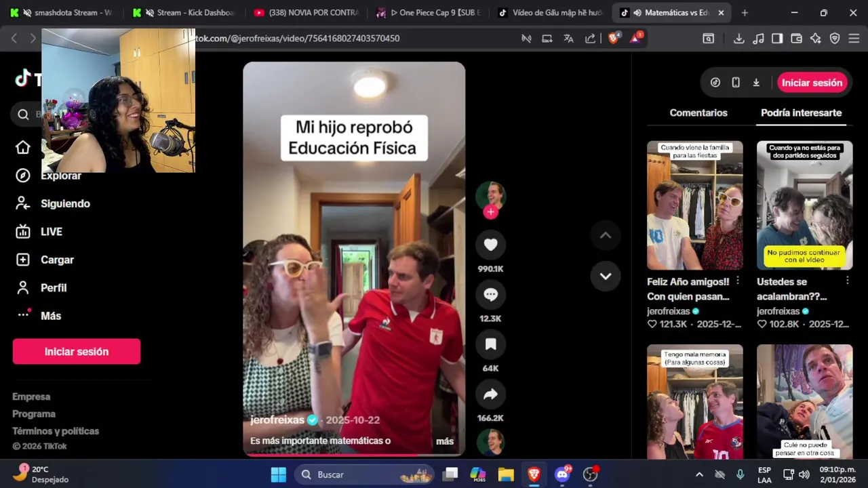Open the Windows Start menu
Viewport: 868px width, 488px height.
click(279, 474)
